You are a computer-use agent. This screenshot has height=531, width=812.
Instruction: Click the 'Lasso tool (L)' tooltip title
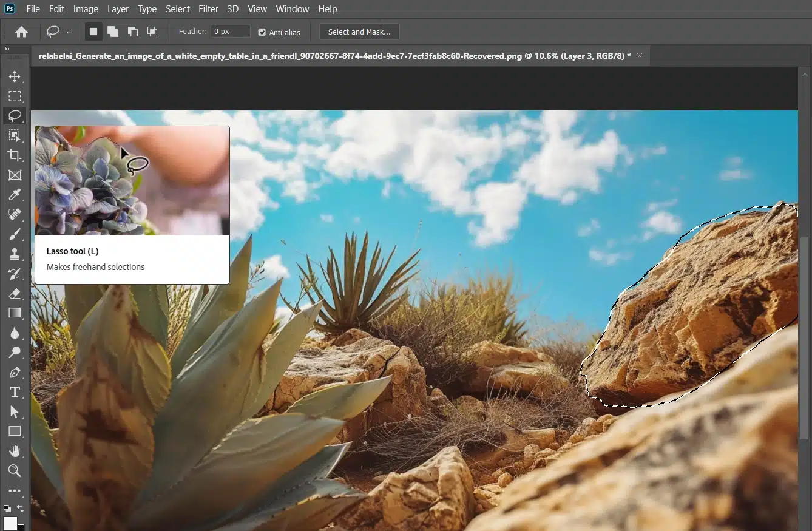pyautogui.click(x=72, y=251)
